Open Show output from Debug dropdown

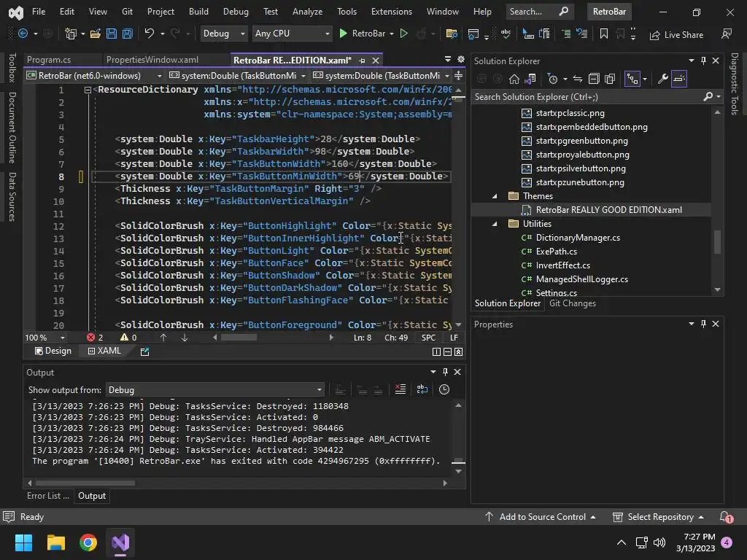[215, 390]
